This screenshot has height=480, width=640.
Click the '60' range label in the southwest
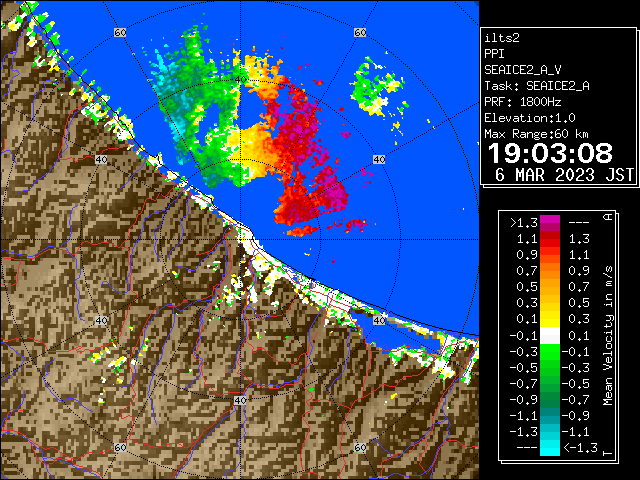(x=120, y=447)
